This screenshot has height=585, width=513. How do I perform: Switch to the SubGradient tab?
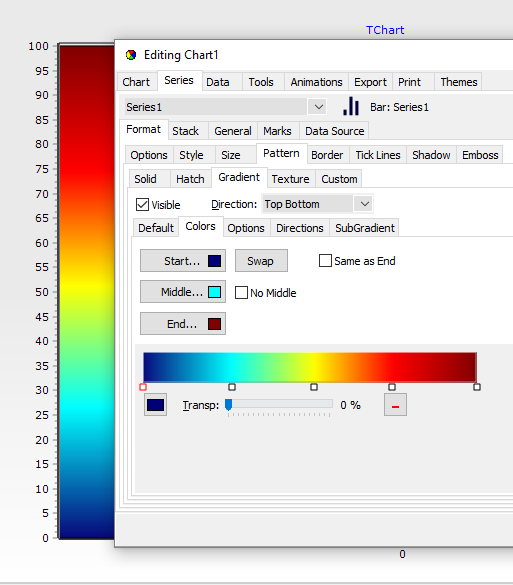[365, 228]
